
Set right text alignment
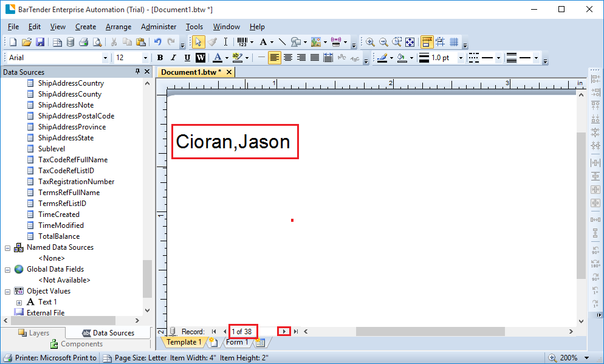pos(301,58)
